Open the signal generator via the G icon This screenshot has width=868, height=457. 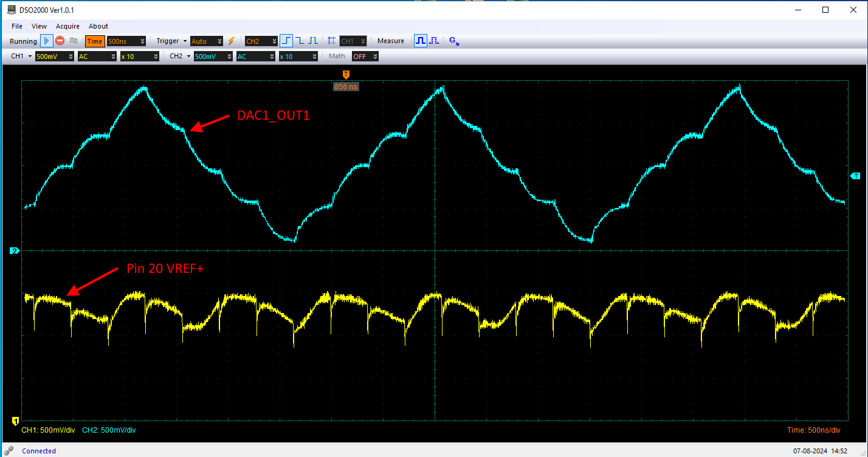point(452,41)
